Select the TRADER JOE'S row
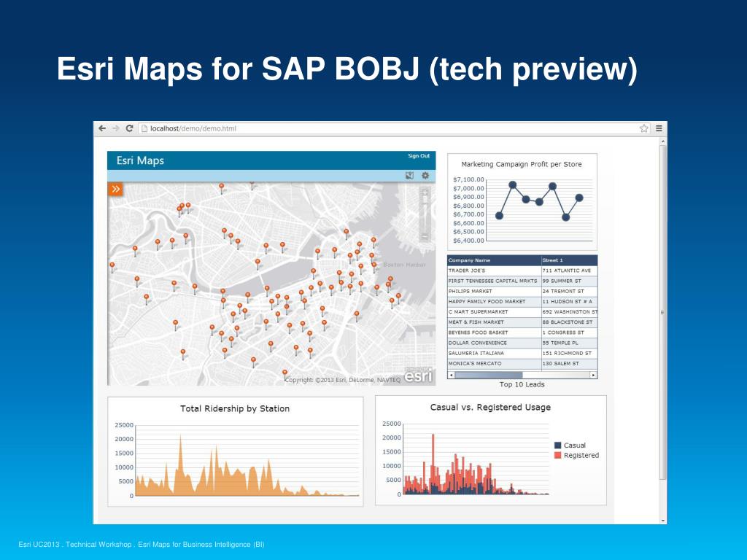 point(522,271)
